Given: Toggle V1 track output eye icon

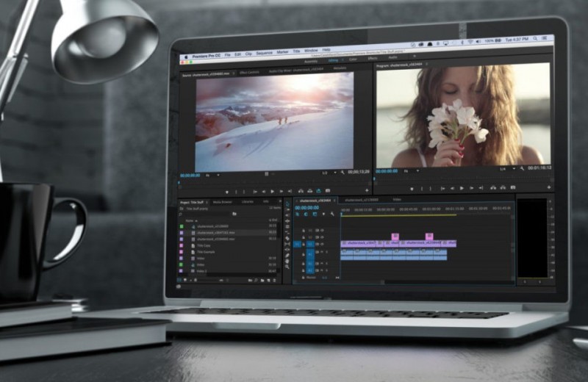Looking at the screenshot, I should point(320,244).
